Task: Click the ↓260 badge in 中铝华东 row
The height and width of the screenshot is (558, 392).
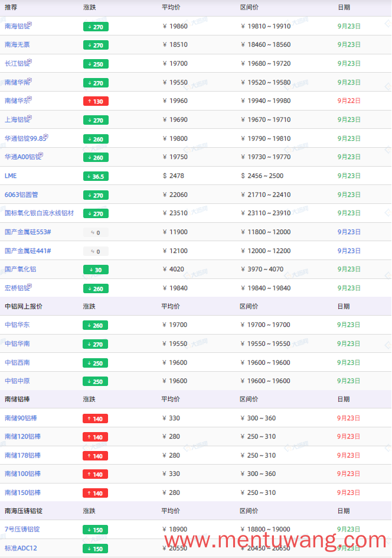Action: [x=95, y=325]
